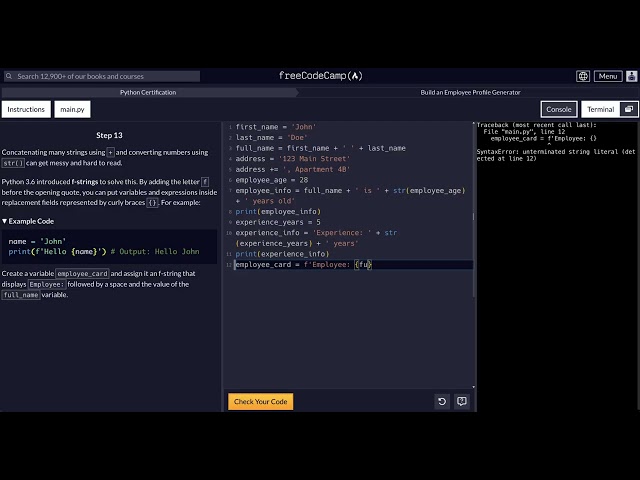
Task: Click the search magnifier icon
Action: (9, 76)
